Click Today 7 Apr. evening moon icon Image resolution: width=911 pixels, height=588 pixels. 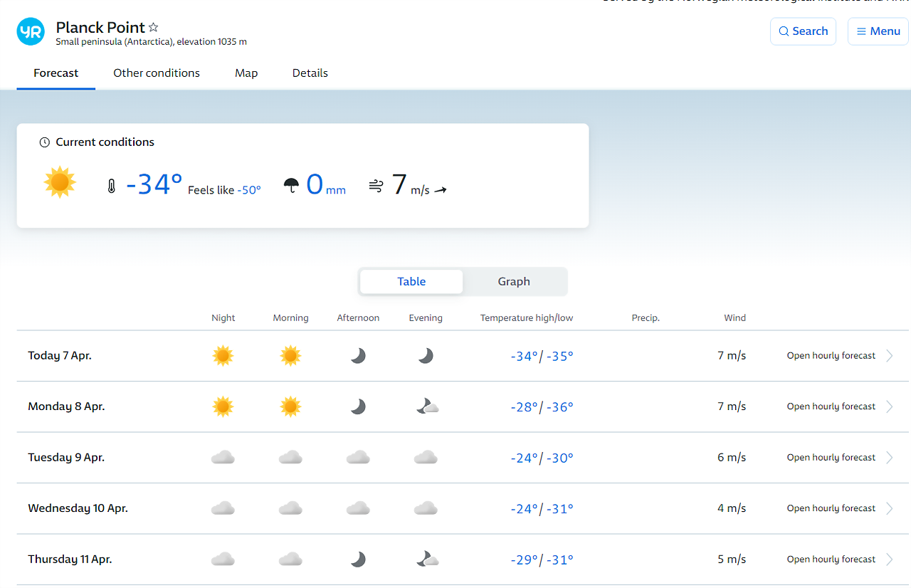(x=426, y=355)
